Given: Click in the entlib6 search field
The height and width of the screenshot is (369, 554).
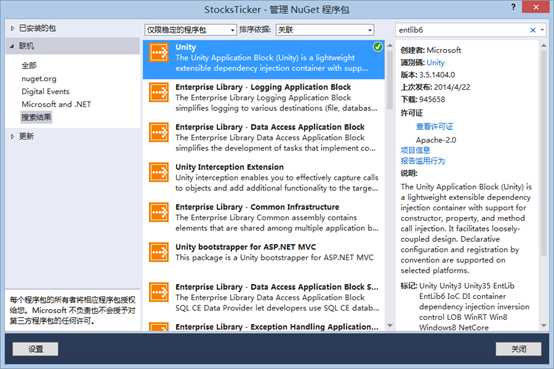Looking at the screenshot, I should [462, 30].
